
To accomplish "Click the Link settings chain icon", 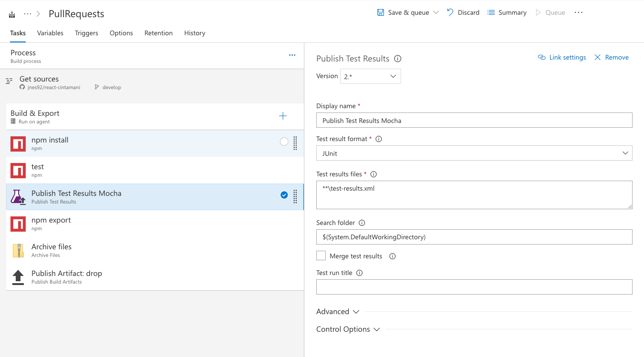I will coord(542,57).
